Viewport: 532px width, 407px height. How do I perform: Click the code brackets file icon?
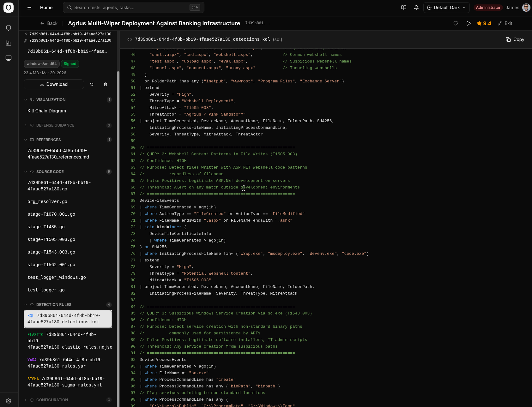pos(130,39)
